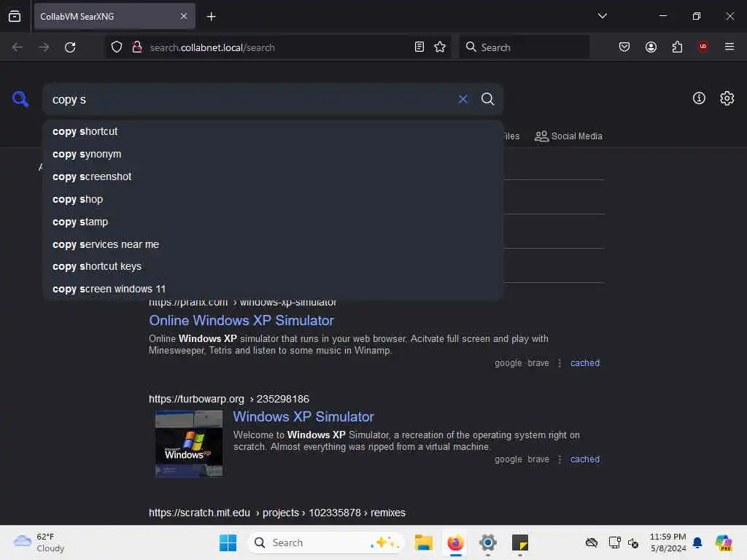Image resolution: width=747 pixels, height=560 pixels.
Task: Expand the list all tabs chevron
Action: tap(602, 16)
